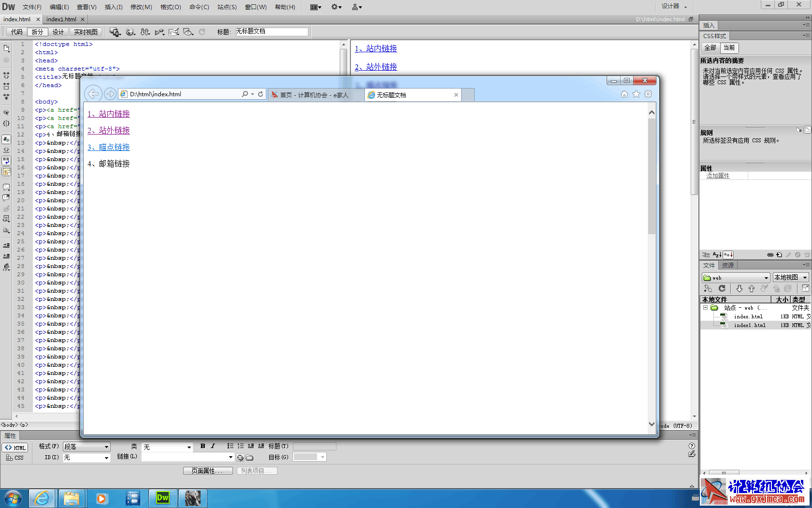This screenshot has height=508, width=812.
Task: Open the 插入(I) menu
Action: coord(114,7)
